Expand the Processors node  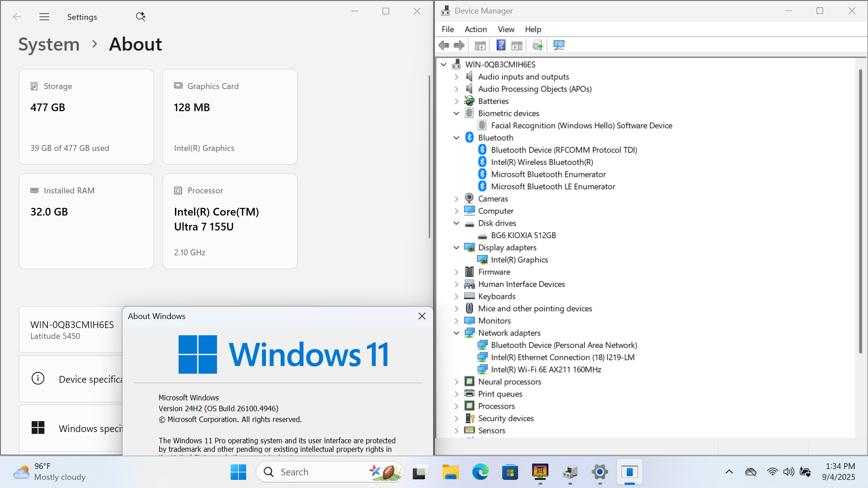tap(456, 406)
